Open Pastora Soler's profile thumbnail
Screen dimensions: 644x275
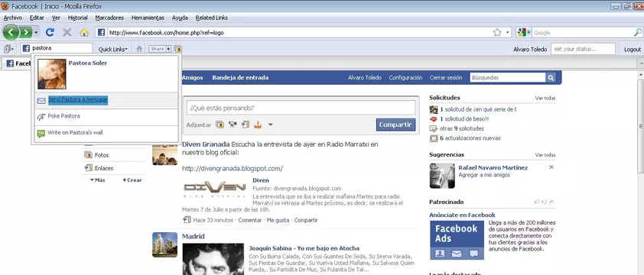coord(52,74)
